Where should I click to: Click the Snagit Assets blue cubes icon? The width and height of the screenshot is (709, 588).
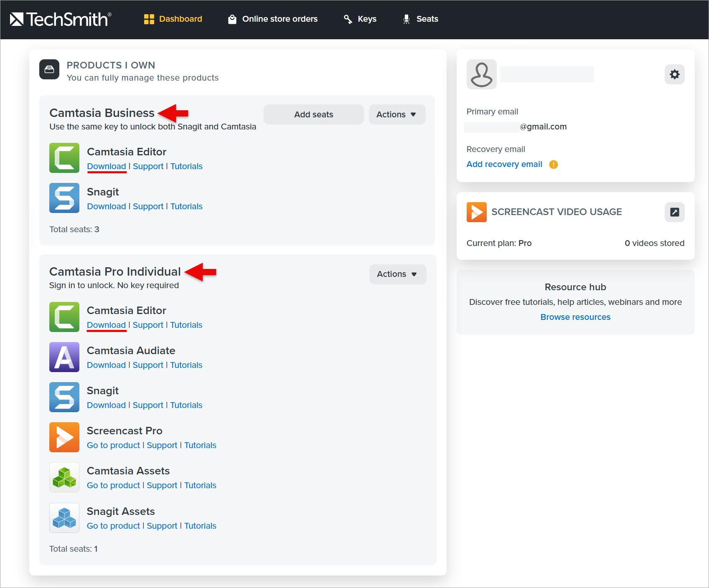pos(64,518)
